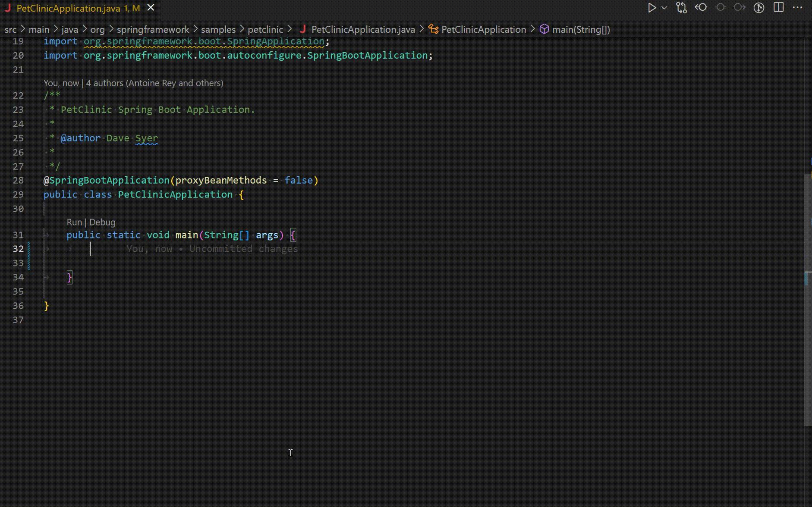This screenshot has width=812, height=507.
Task: Open the run options dropdown arrow
Action: [x=664, y=8]
